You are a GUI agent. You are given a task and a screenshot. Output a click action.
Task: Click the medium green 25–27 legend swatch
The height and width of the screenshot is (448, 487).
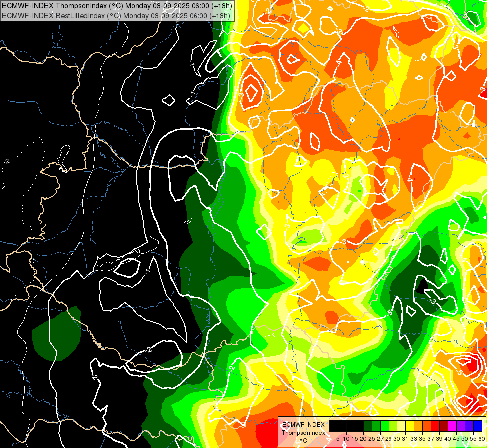(376, 426)
